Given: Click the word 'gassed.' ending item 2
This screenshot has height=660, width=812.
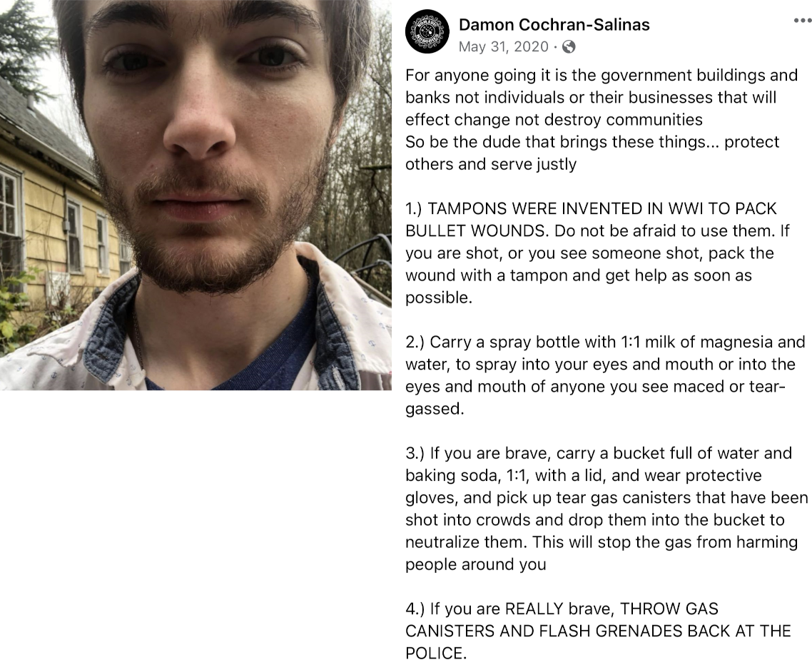Looking at the screenshot, I should [x=435, y=409].
